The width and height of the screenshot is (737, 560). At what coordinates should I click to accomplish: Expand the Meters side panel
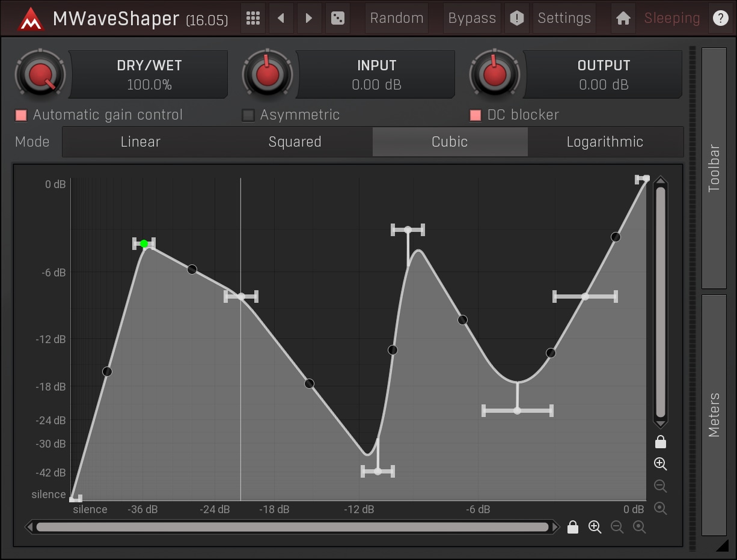click(x=714, y=415)
